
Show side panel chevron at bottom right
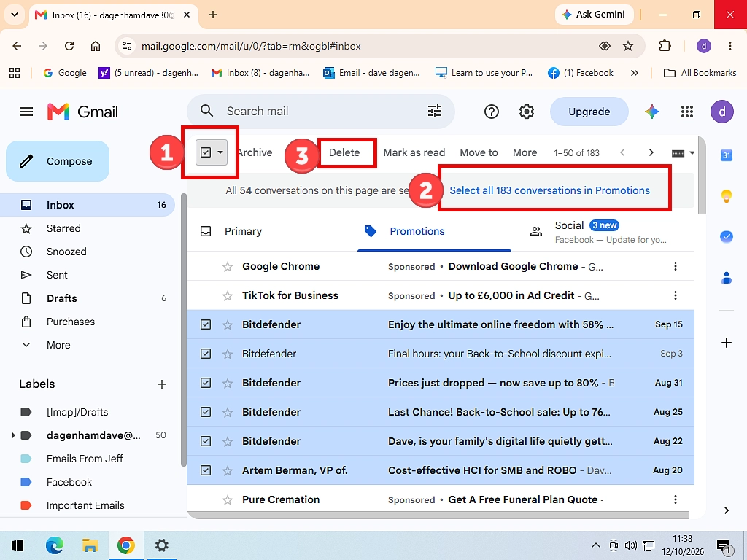click(727, 510)
